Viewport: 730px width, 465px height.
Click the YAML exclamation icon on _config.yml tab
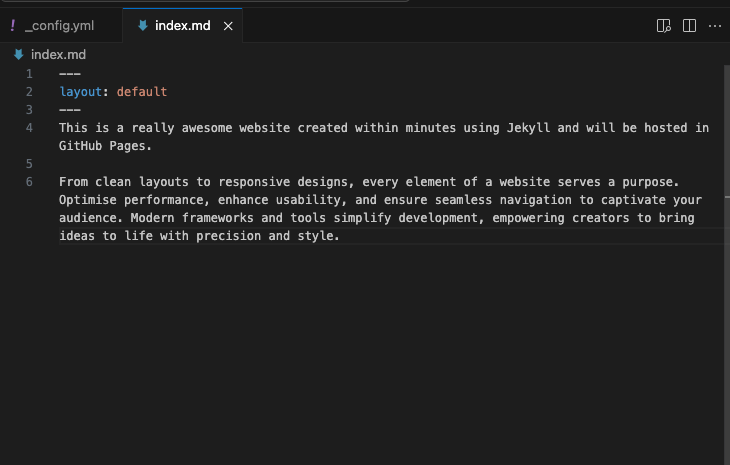(13, 25)
